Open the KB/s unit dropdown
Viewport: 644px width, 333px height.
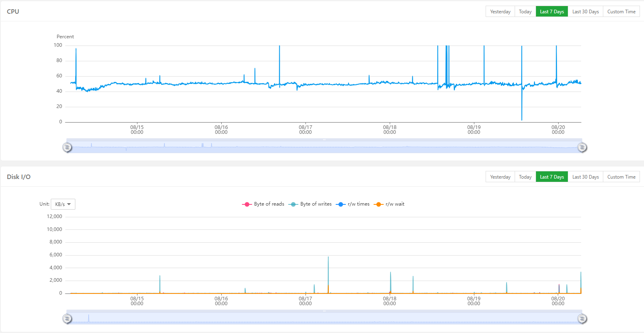click(63, 204)
